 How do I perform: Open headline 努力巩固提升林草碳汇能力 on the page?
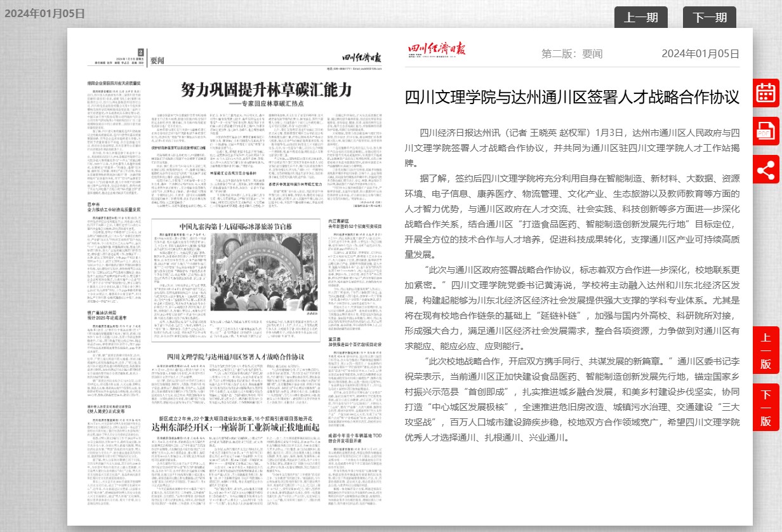(266, 90)
